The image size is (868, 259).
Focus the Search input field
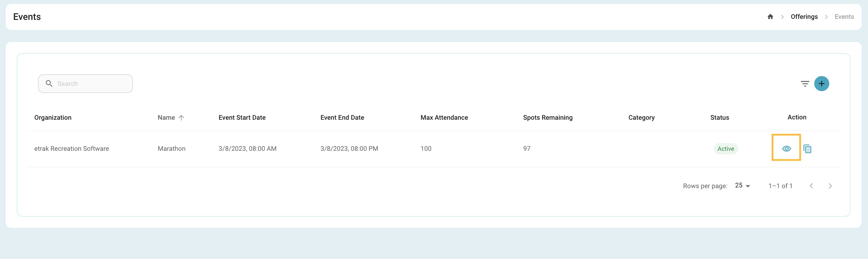[85, 83]
